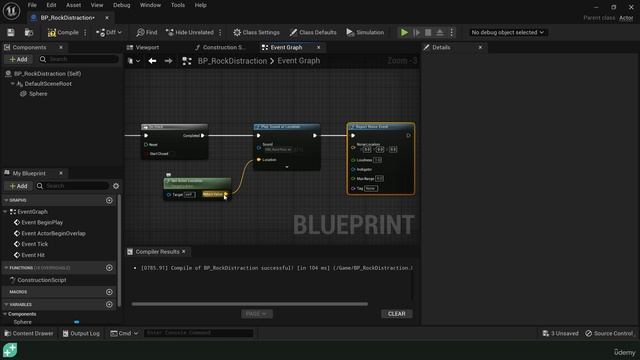Open the Compile options three-dot menu
The image size is (640, 360).
point(85,32)
